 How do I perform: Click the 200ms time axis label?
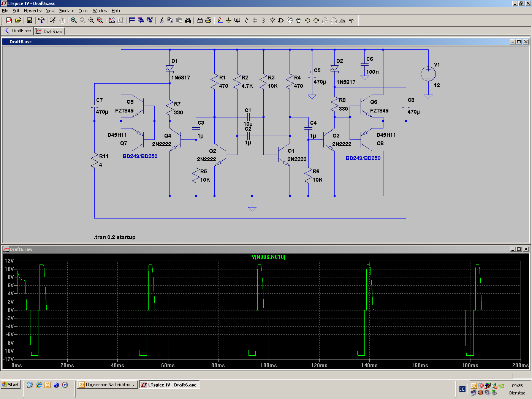(520, 365)
